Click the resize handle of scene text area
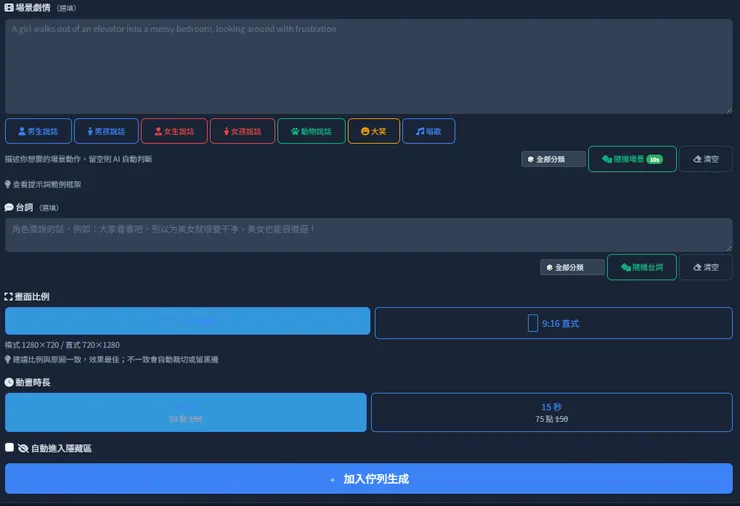Viewport: 740px width, 506px height. [x=729, y=110]
